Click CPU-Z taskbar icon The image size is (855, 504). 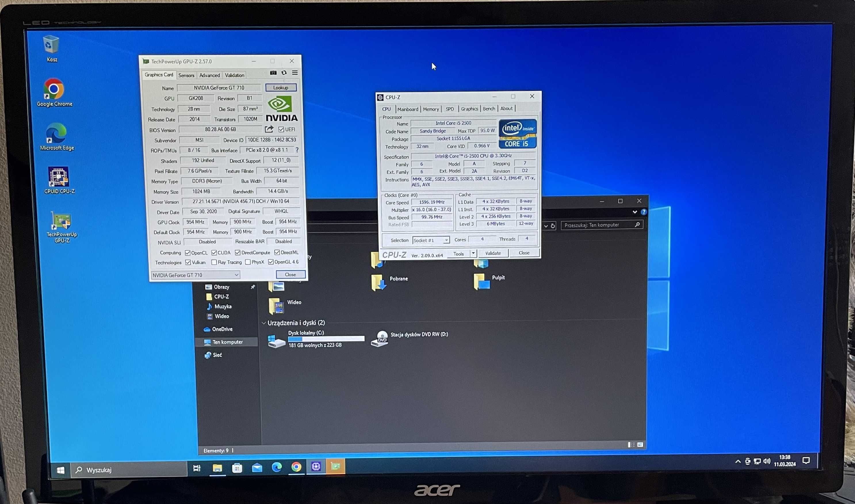click(x=316, y=467)
